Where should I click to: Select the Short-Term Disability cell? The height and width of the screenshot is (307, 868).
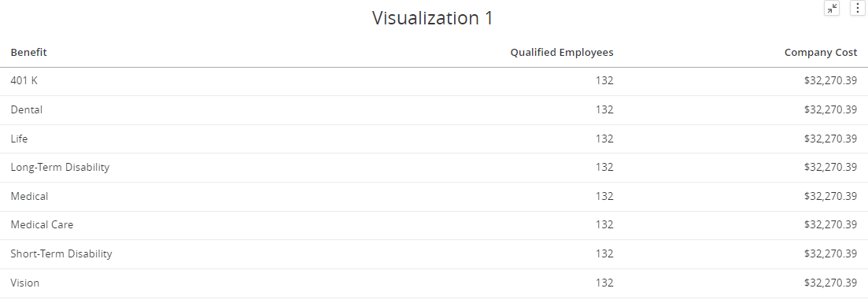pyautogui.click(x=61, y=253)
